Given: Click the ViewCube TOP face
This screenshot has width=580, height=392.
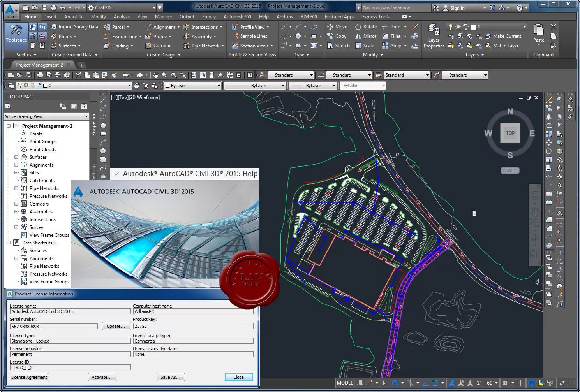Looking at the screenshot, I should coord(510,133).
